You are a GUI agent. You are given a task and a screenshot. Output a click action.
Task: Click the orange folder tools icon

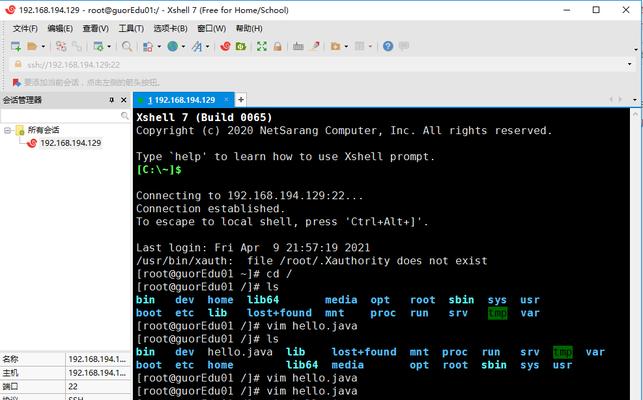coord(335,46)
